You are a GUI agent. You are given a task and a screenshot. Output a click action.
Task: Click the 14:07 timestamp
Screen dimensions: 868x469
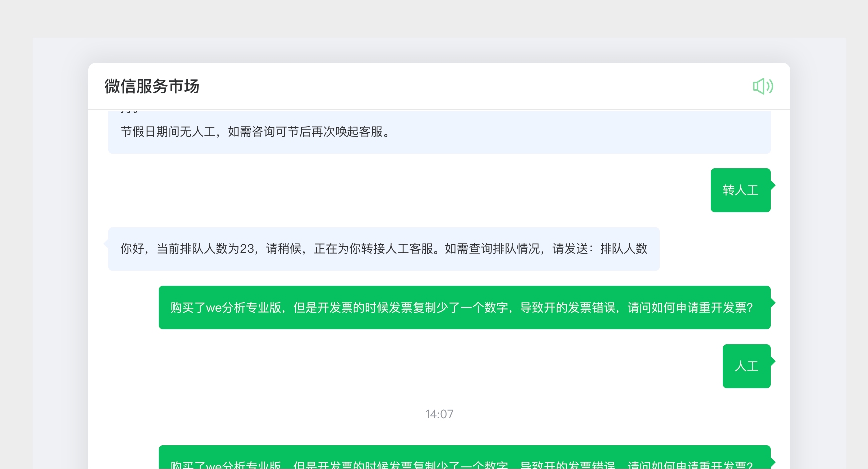[439, 414]
